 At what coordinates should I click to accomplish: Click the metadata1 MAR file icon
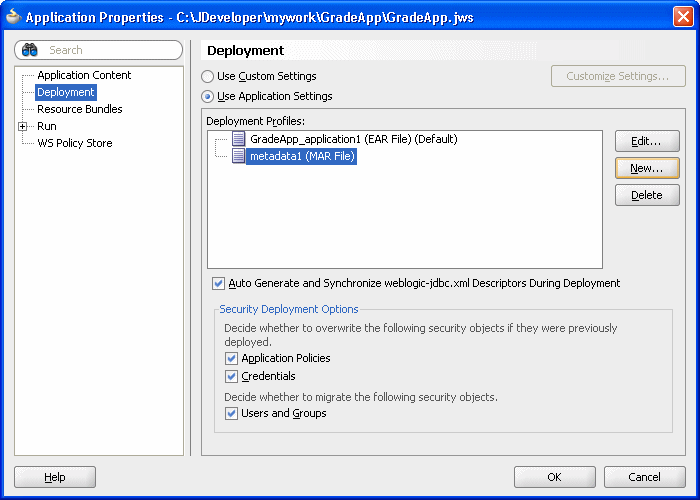pyautogui.click(x=238, y=156)
